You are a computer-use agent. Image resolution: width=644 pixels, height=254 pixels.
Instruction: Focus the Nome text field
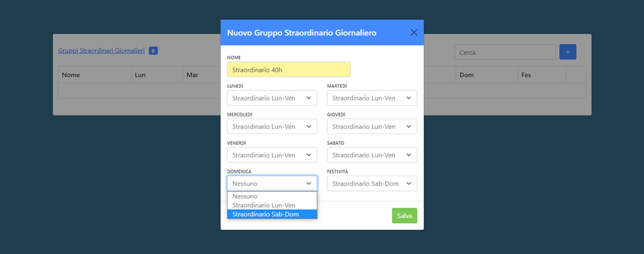coord(288,70)
